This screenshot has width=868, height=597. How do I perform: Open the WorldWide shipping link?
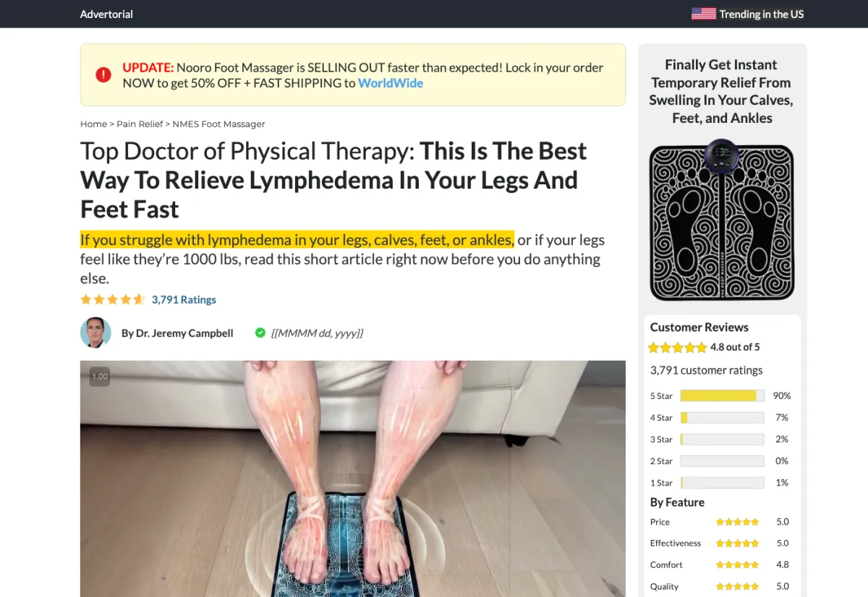[391, 83]
